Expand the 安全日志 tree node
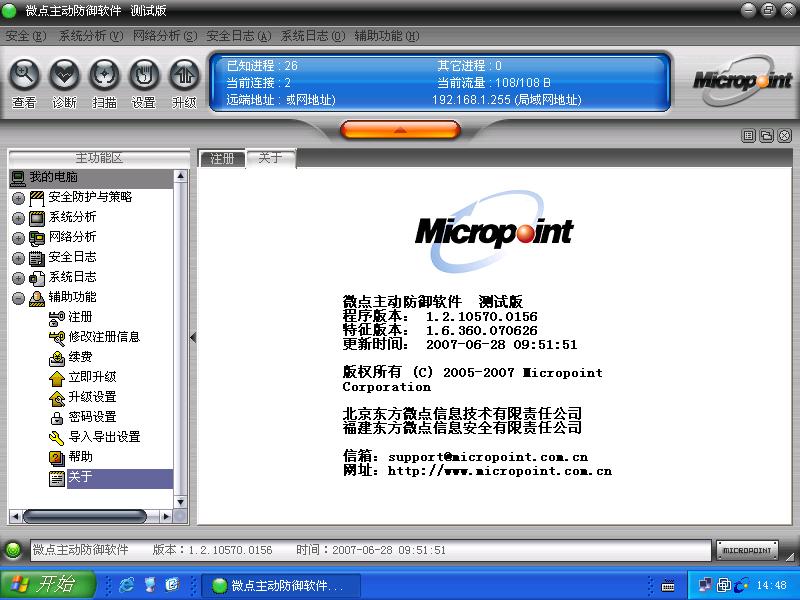This screenshot has height=600, width=800. point(18,258)
